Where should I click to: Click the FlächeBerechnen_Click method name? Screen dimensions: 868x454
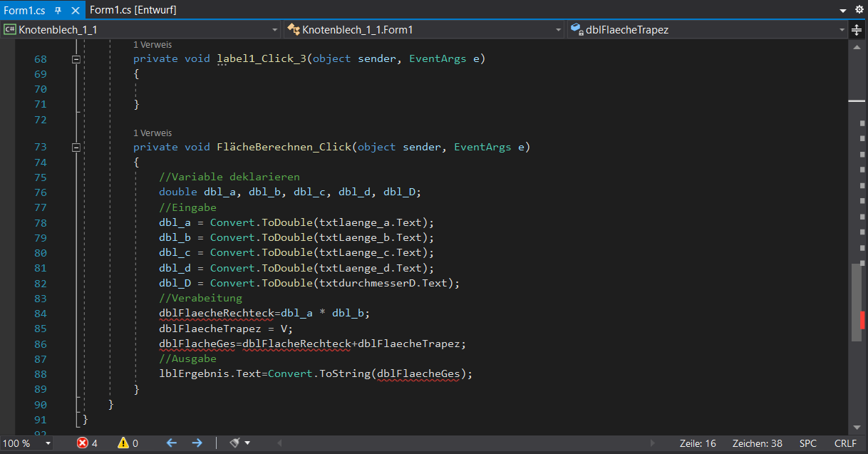(284, 148)
